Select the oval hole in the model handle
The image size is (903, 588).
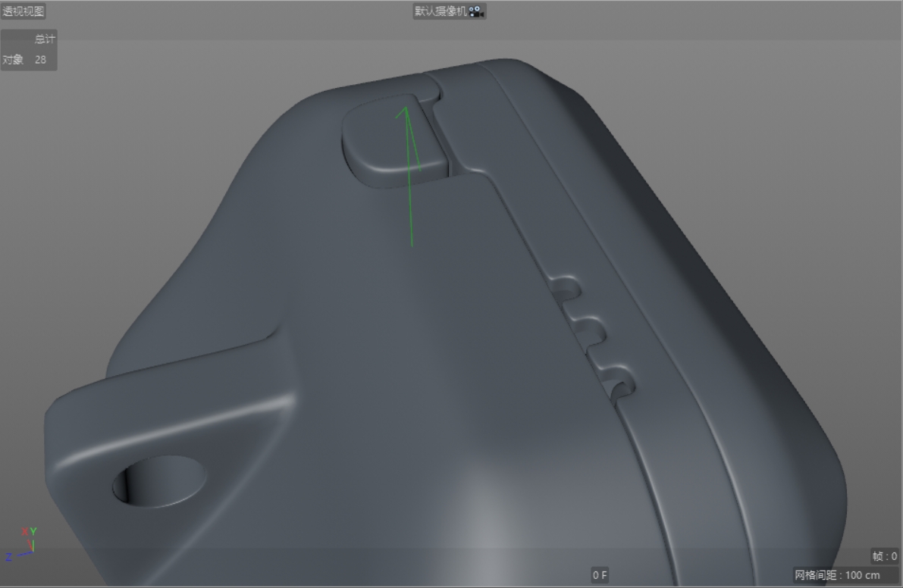pyautogui.click(x=159, y=483)
